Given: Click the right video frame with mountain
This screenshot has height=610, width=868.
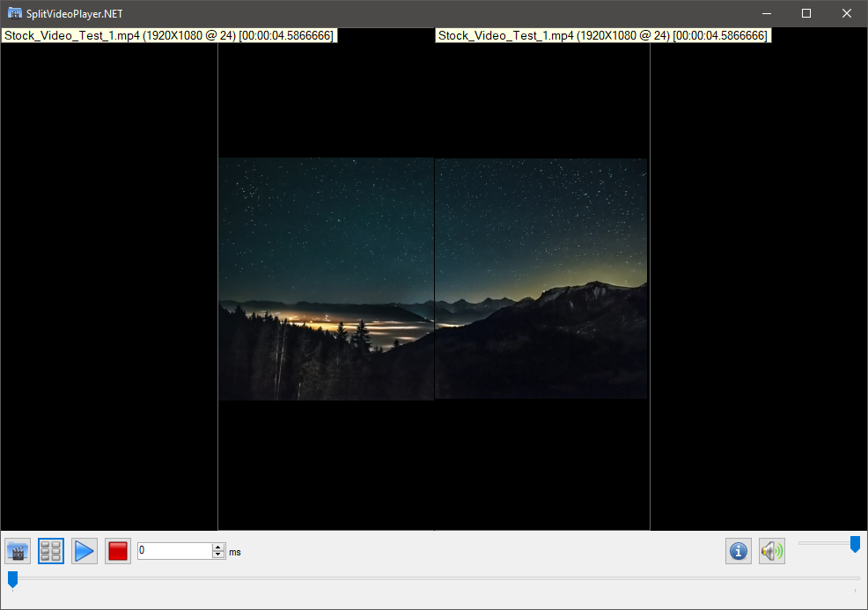Looking at the screenshot, I should [541, 279].
